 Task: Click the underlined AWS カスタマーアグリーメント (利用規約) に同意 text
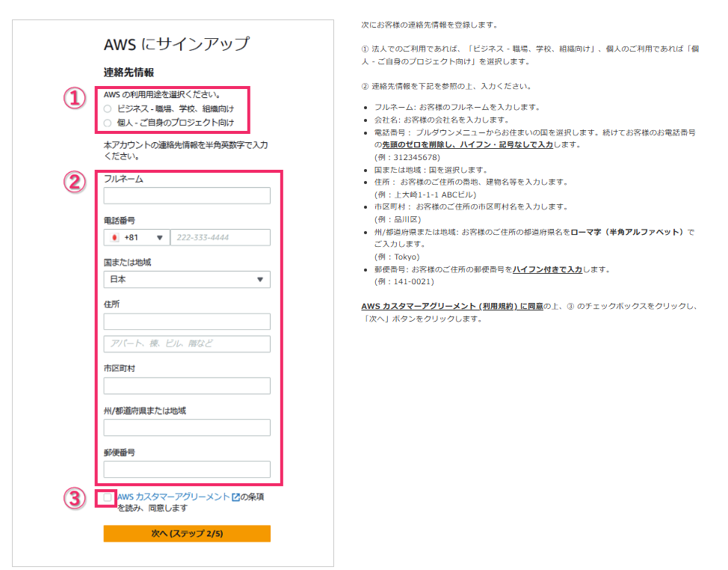point(452,306)
